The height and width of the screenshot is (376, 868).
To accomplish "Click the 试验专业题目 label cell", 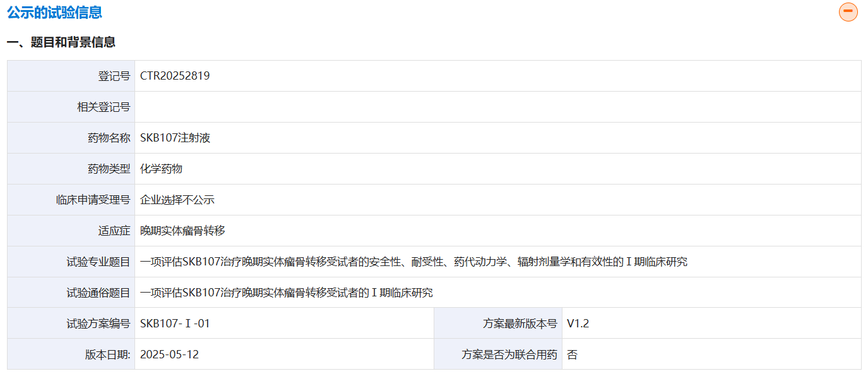I will [x=71, y=262].
